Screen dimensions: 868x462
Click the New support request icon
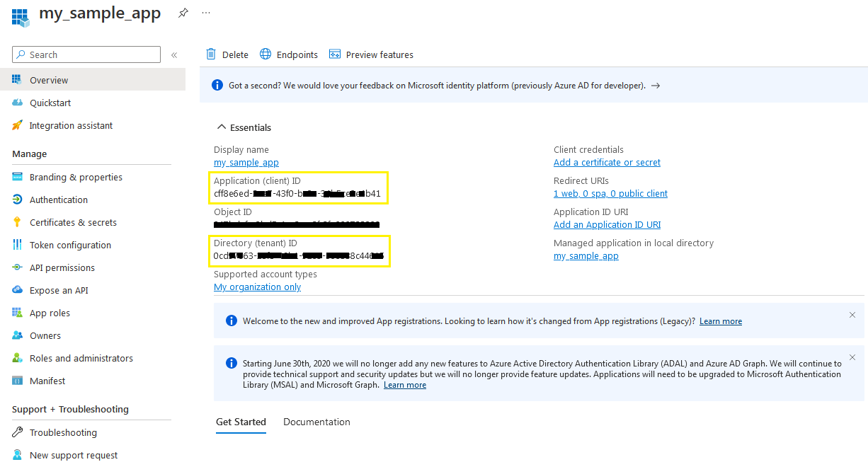(17, 455)
